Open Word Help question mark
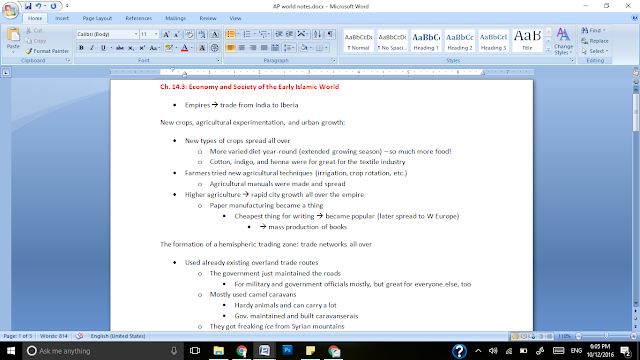This screenshot has height=360, width=640. (x=635, y=18)
